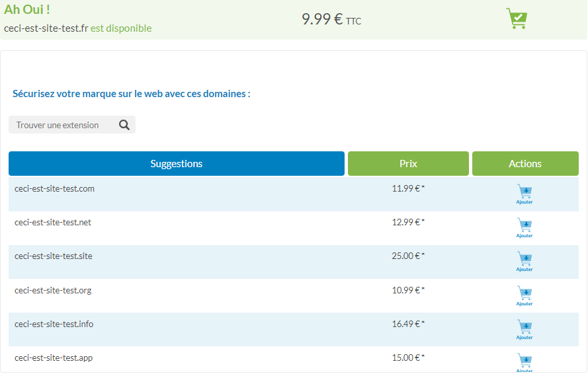The width and height of the screenshot is (588, 374).
Task: Click the search magnifier icon
Action: (124, 125)
